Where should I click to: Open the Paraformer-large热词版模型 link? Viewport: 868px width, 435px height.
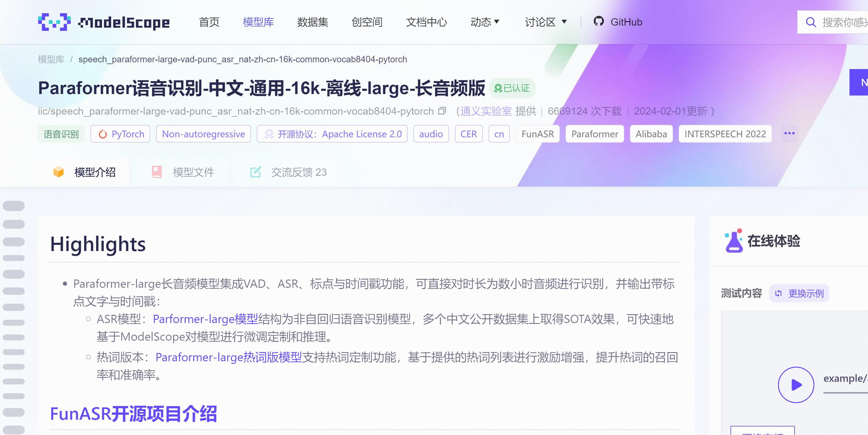tap(229, 357)
